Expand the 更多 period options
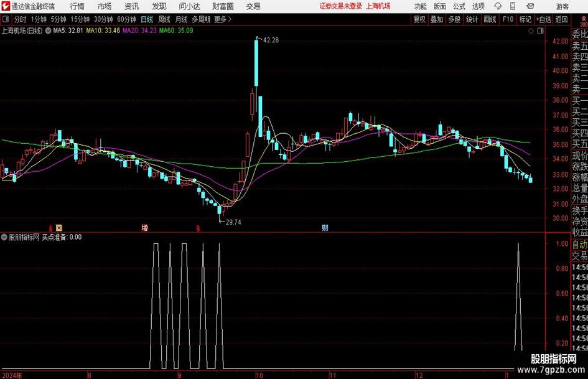 [223, 19]
